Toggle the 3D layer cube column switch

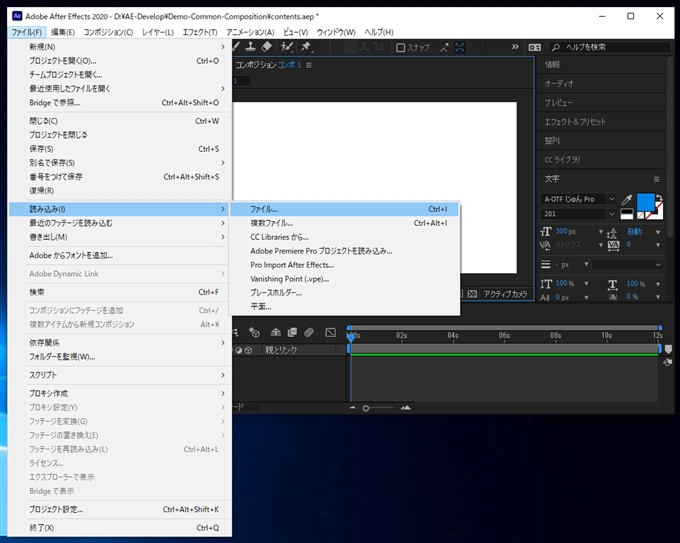[x=248, y=350]
